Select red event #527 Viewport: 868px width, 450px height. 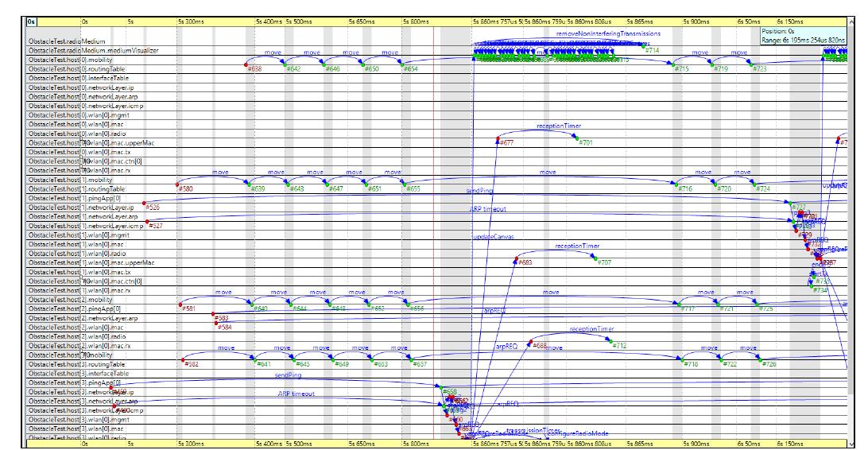(x=147, y=221)
